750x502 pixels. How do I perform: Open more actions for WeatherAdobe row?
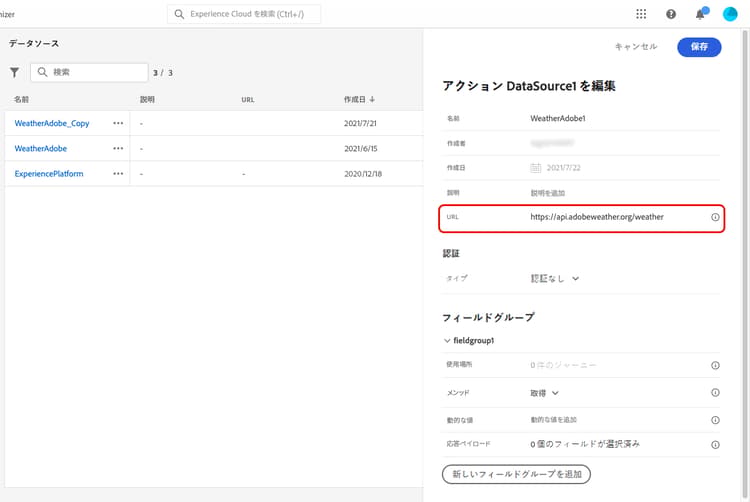118,149
